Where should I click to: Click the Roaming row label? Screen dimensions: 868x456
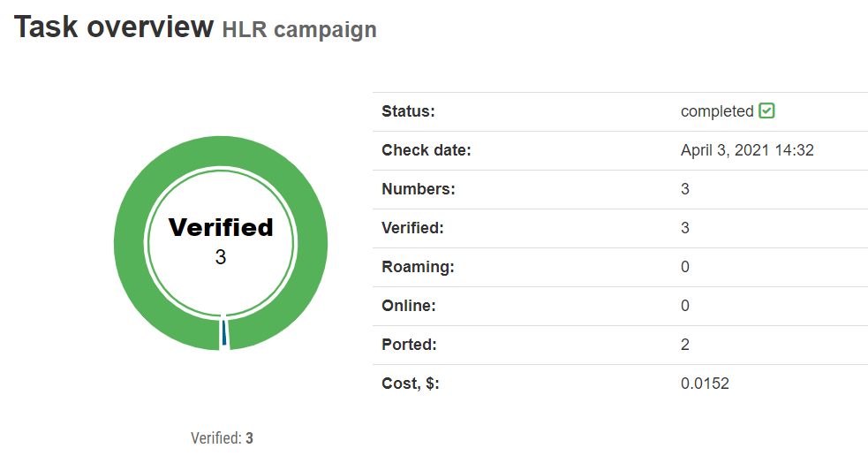click(x=418, y=267)
